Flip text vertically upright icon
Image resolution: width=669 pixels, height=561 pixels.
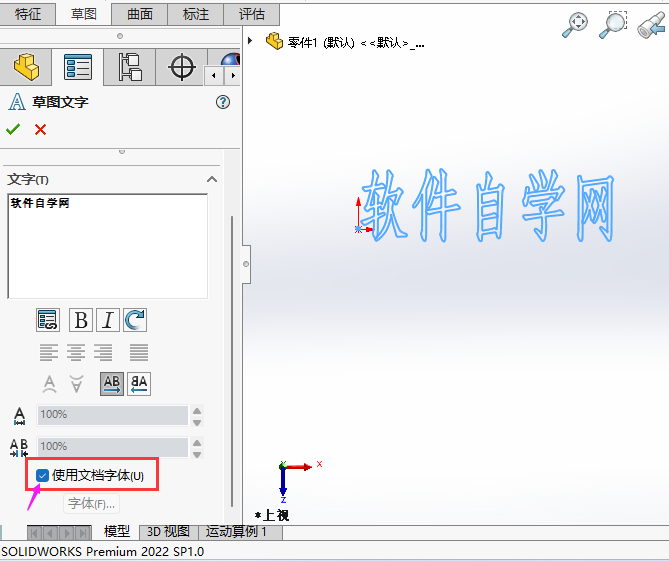click(x=49, y=384)
